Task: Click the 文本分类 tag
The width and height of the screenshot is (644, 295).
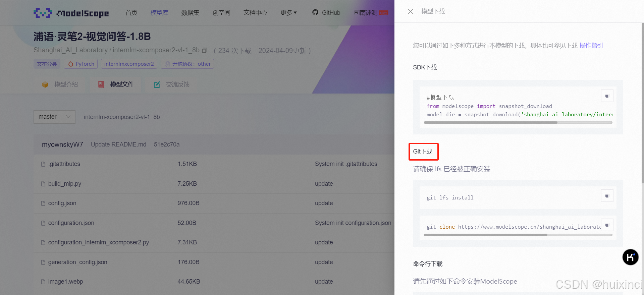Action: (47, 64)
